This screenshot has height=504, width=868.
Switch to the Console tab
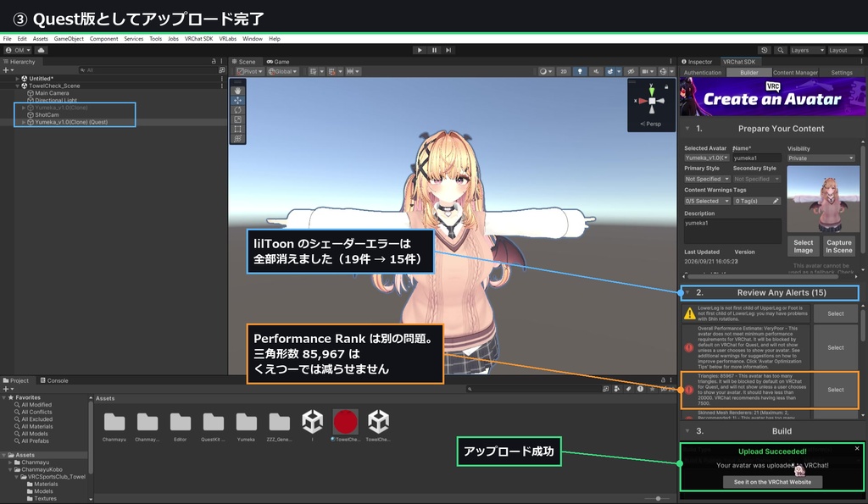[x=54, y=380]
